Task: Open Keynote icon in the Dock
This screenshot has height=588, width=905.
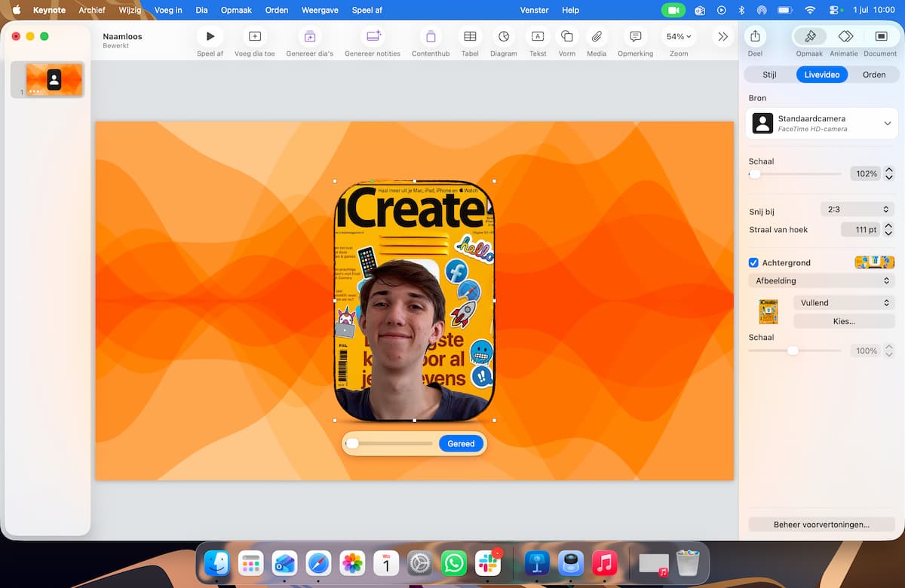Action: click(537, 563)
